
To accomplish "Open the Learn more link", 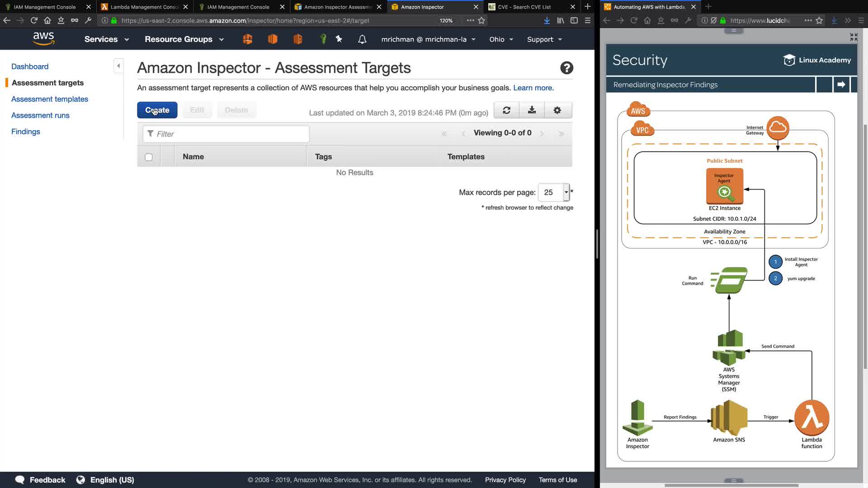I will [533, 88].
